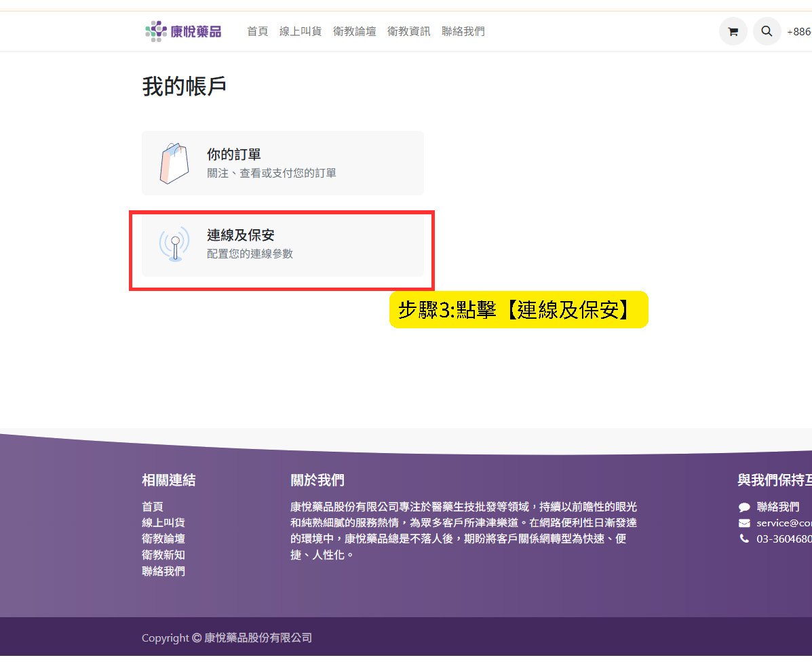Click 聯絡我們 beside the chat bubble
The width and height of the screenshot is (812, 664).
coord(778,507)
